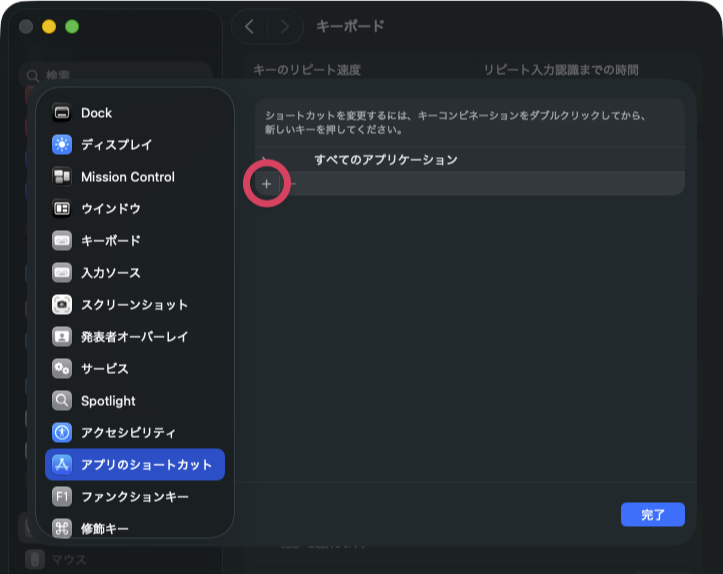
Task: Select the 発表者オーバーレイ icon
Action: coord(62,337)
